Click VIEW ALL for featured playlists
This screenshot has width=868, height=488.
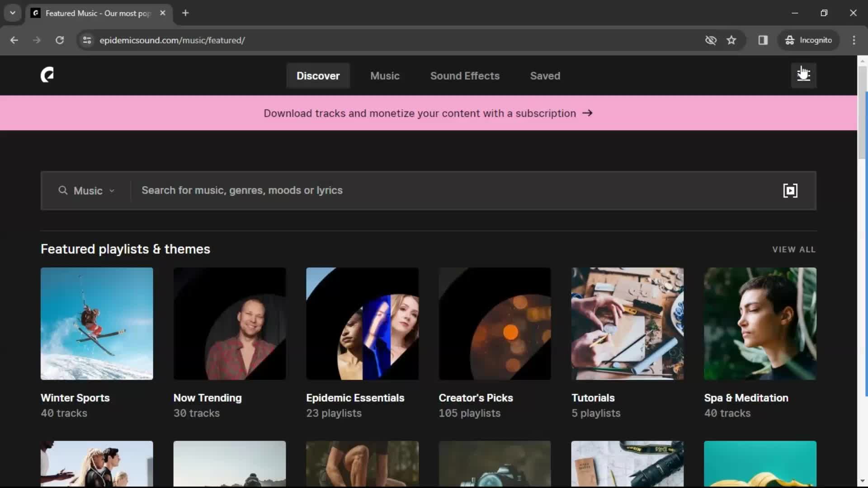[x=794, y=249]
